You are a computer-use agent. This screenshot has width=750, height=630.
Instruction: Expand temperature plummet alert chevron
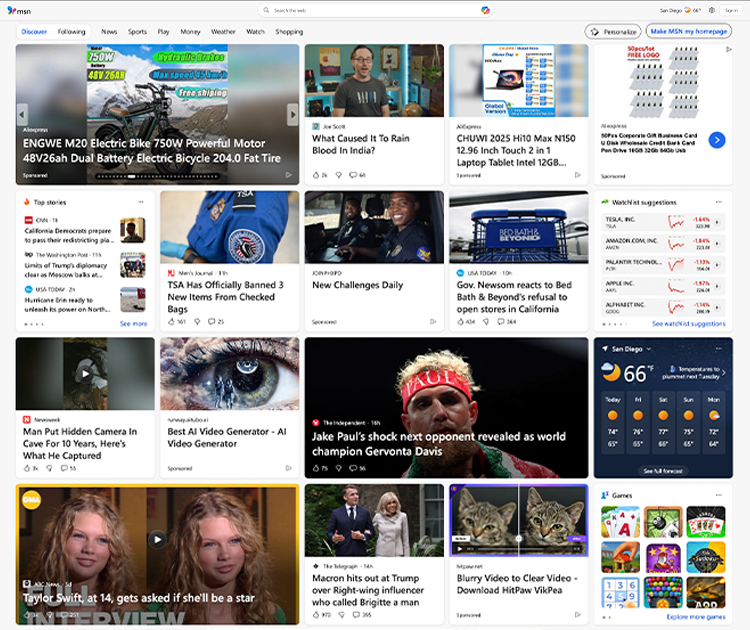pyautogui.click(x=723, y=373)
